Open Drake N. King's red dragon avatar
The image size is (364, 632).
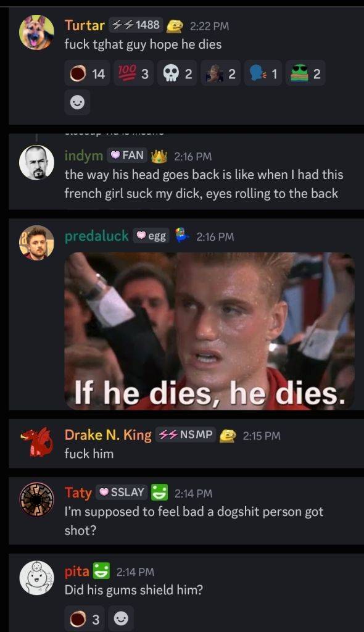[36, 442]
